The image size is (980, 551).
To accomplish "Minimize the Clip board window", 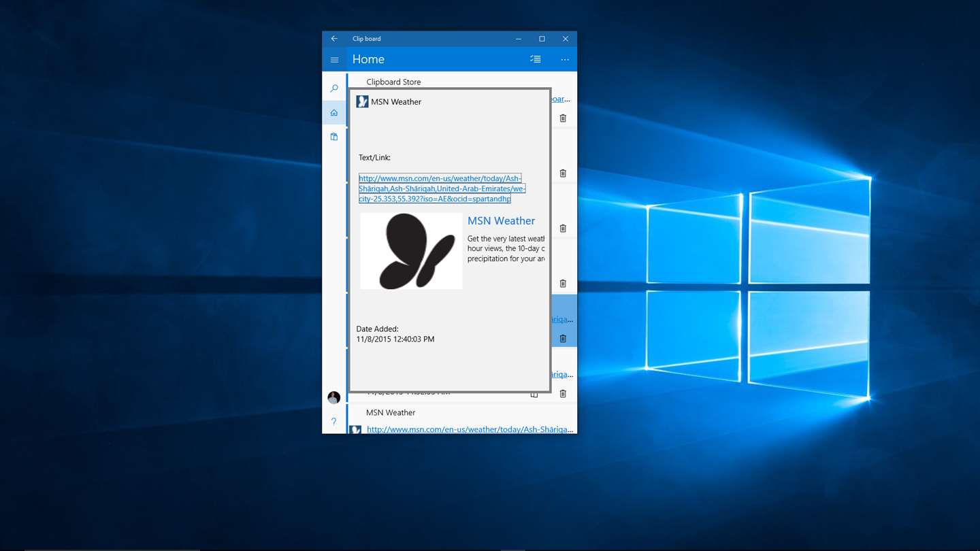I will [x=519, y=39].
